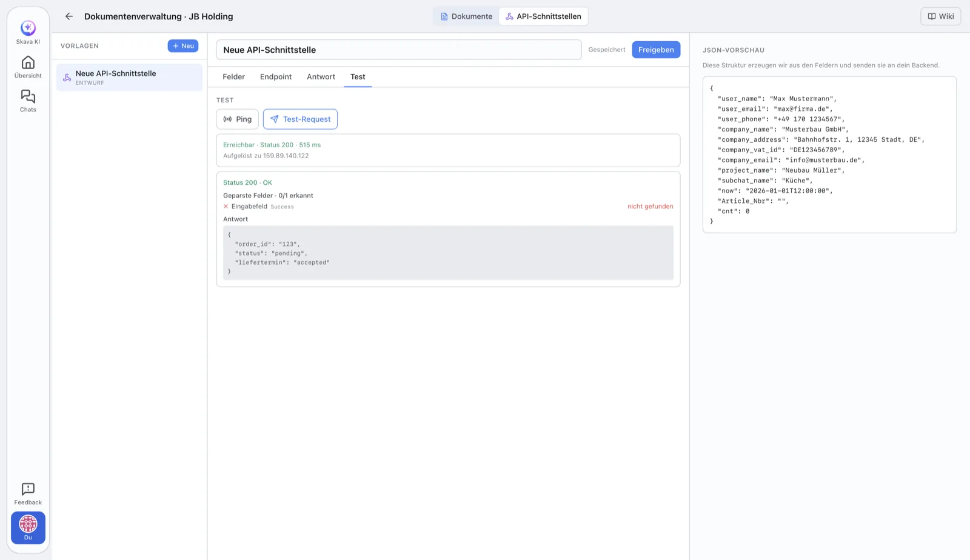970x560 pixels.
Task: Click the API name input field
Action: coord(399,50)
